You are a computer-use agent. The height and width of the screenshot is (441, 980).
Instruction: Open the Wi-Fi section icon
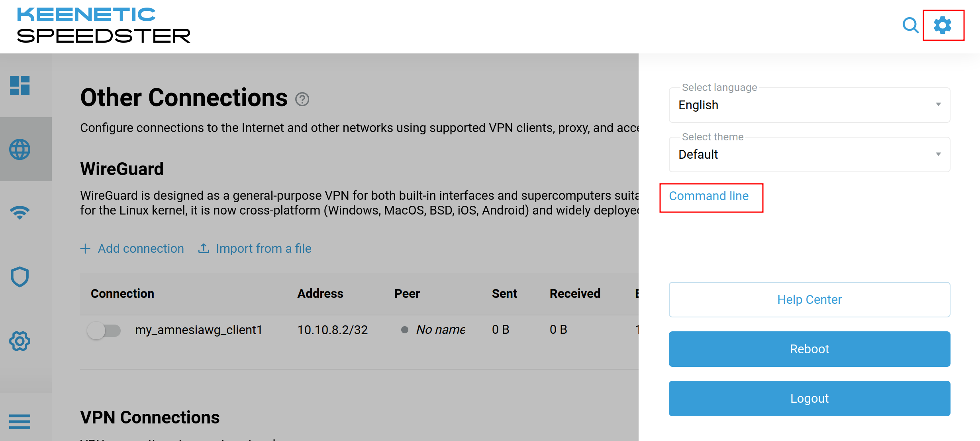[20, 212]
